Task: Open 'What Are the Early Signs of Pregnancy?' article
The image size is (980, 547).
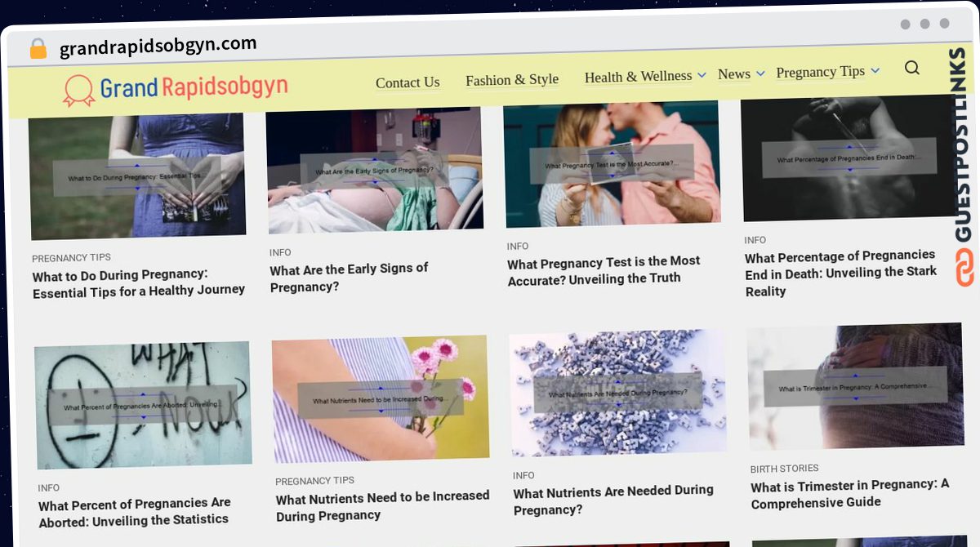Action: click(349, 278)
